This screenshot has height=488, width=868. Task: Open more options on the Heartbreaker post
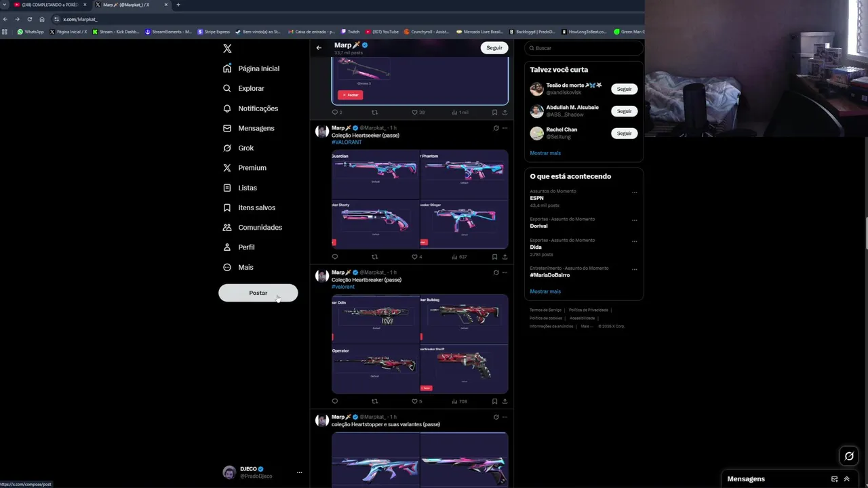(x=505, y=272)
